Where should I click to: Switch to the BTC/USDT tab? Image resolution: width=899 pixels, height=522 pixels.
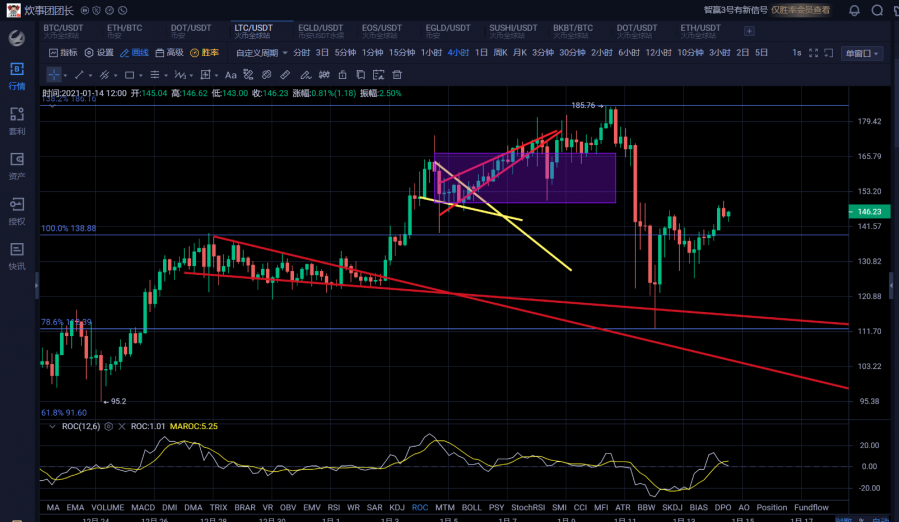click(62, 30)
